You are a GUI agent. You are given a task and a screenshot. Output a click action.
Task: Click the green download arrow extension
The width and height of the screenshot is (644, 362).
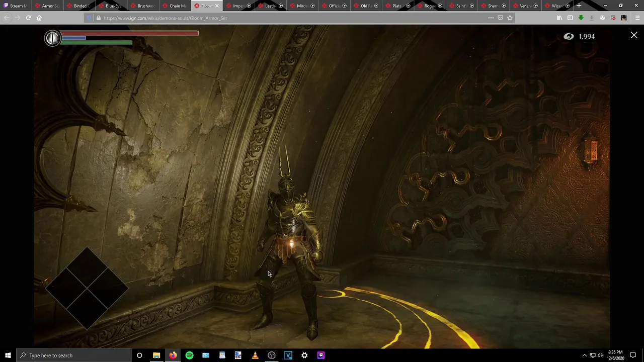click(x=581, y=18)
